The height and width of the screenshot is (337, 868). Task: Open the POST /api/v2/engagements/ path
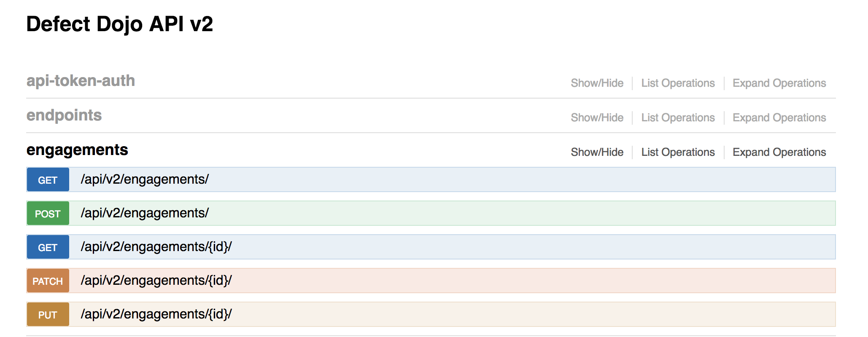point(145,213)
